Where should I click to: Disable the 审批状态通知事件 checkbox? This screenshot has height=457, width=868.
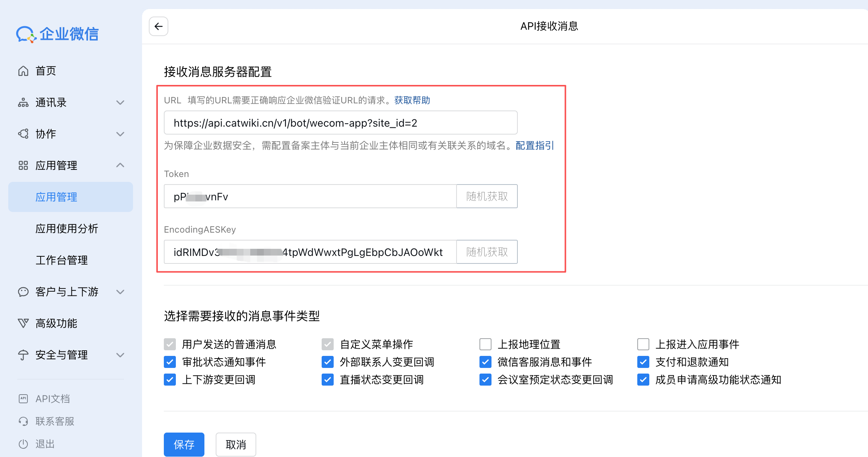pos(169,362)
